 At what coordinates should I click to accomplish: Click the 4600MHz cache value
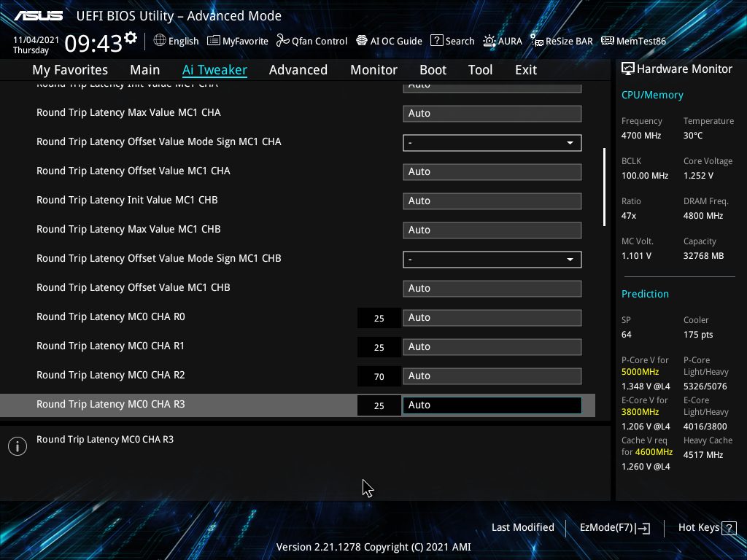tap(654, 452)
